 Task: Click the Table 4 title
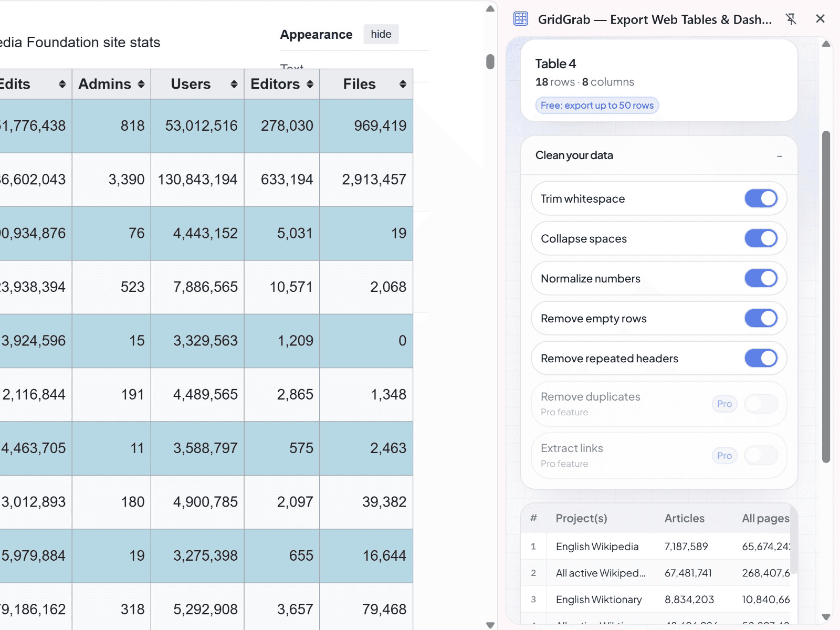[555, 64]
